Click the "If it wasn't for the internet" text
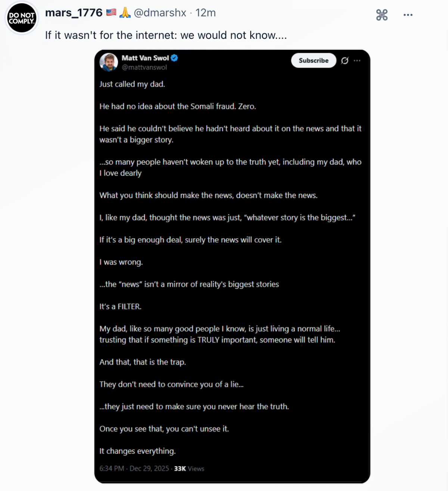This screenshot has height=491, width=448. (x=166, y=35)
